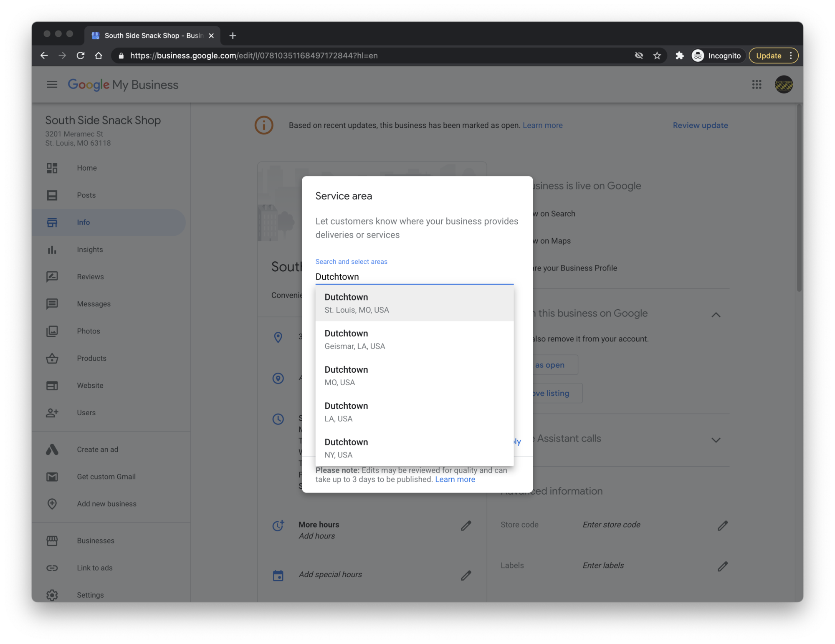The height and width of the screenshot is (644, 835).
Task: Click the Products basket icon
Action: [x=52, y=358]
